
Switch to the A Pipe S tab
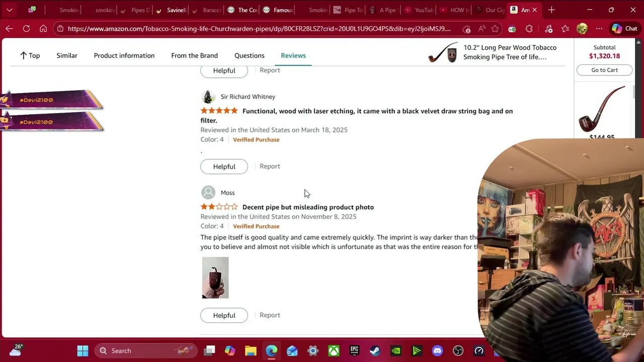[383, 10]
